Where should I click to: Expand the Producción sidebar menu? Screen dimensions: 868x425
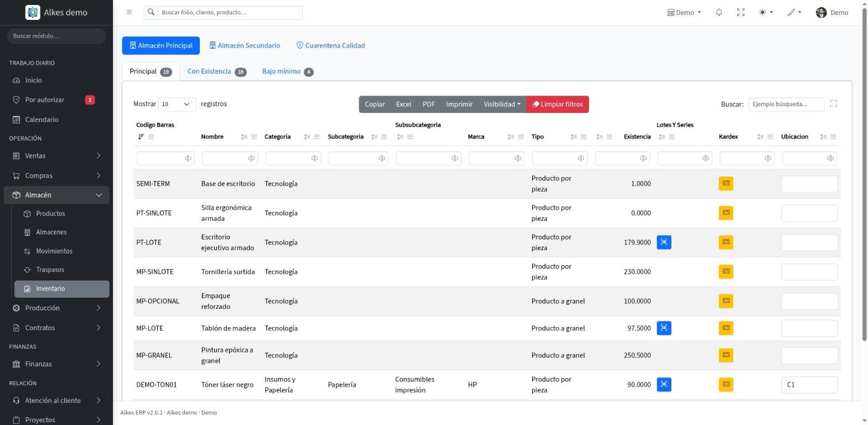(56, 308)
